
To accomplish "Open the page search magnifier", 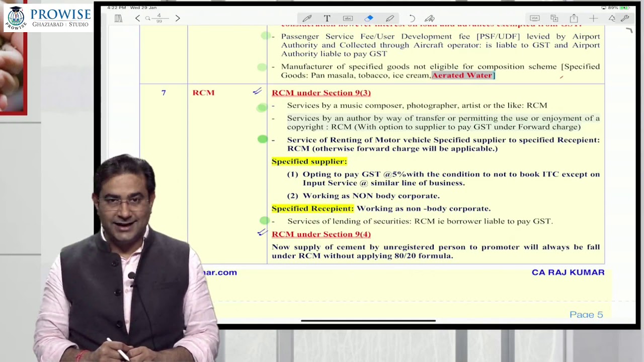I will [148, 19].
